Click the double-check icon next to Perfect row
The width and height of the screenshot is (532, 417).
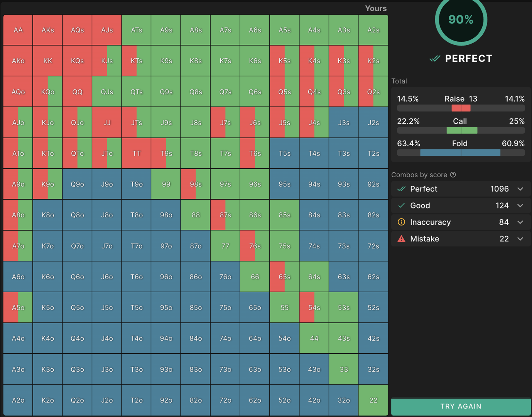[402, 189]
